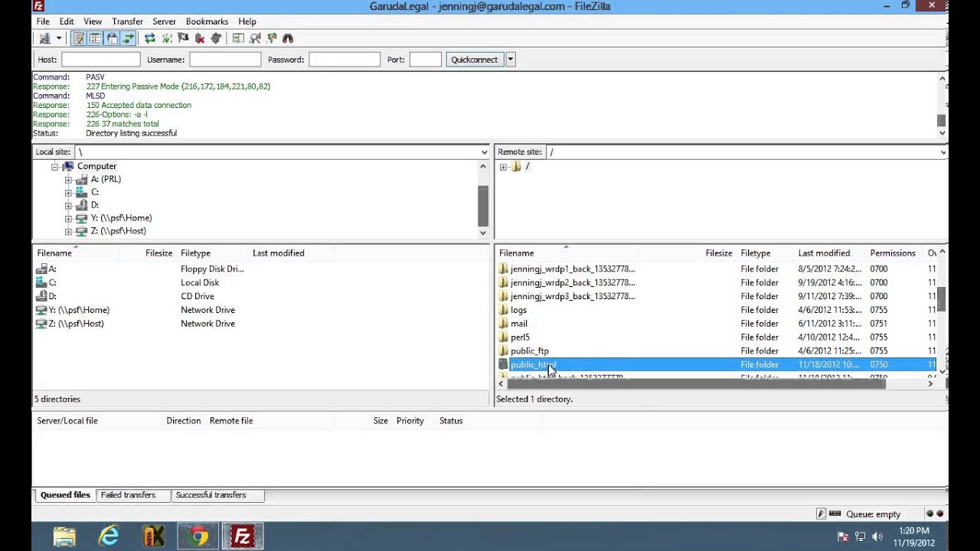The image size is (980, 551).
Task: Click in the Username field
Action: pyautogui.click(x=225, y=60)
